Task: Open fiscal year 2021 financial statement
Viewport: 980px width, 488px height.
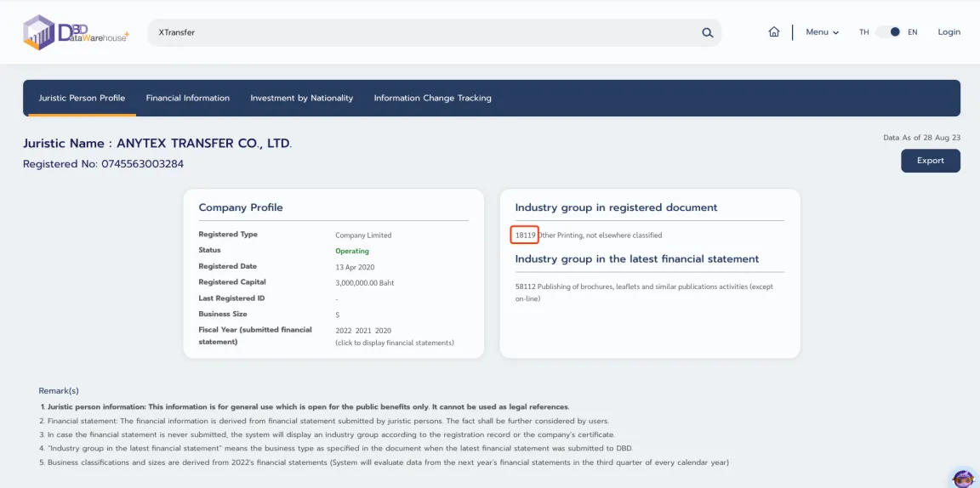Action: click(364, 331)
